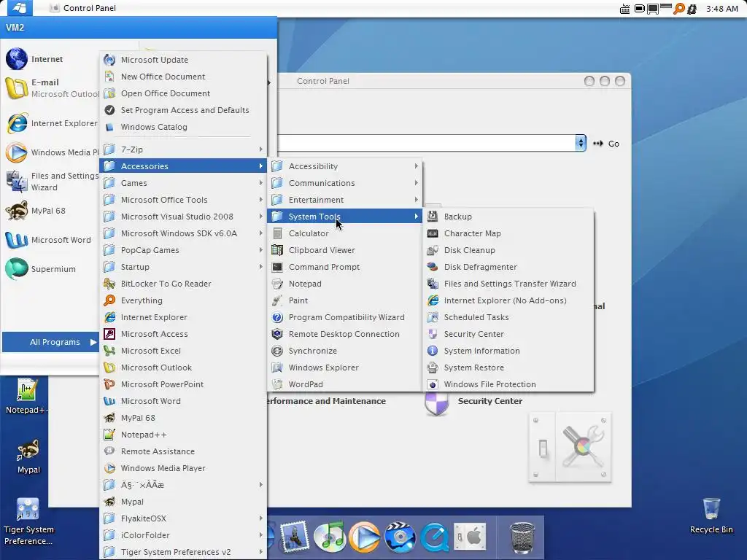Select System Tools menu item
Image resolution: width=747 pixels, height=560 pixels.
pyautogui.click(x=344, y=217)
